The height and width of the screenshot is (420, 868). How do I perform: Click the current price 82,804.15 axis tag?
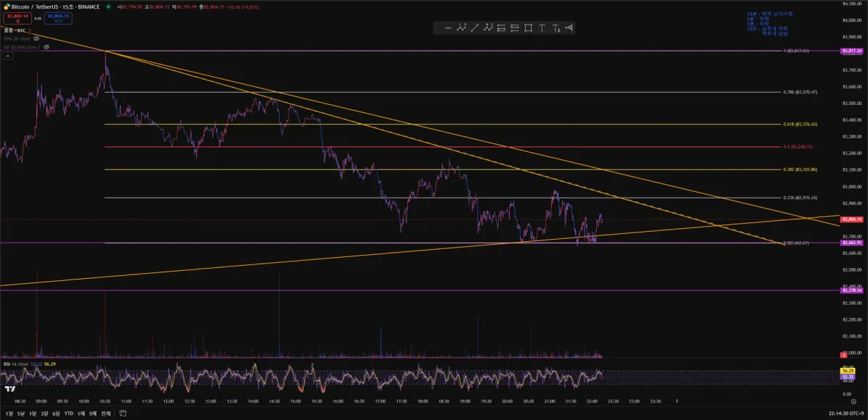click(851, 218)
